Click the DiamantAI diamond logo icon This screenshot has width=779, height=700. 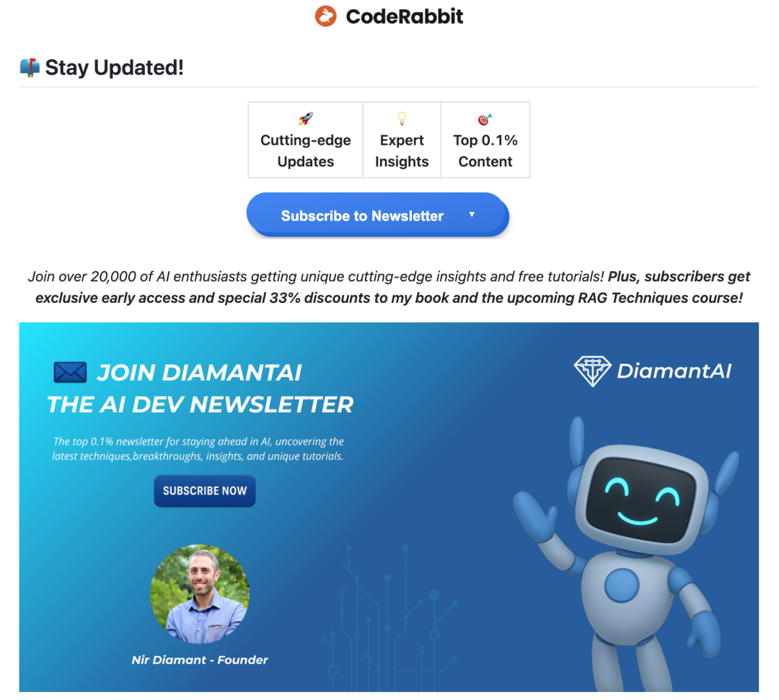(592, 371)
